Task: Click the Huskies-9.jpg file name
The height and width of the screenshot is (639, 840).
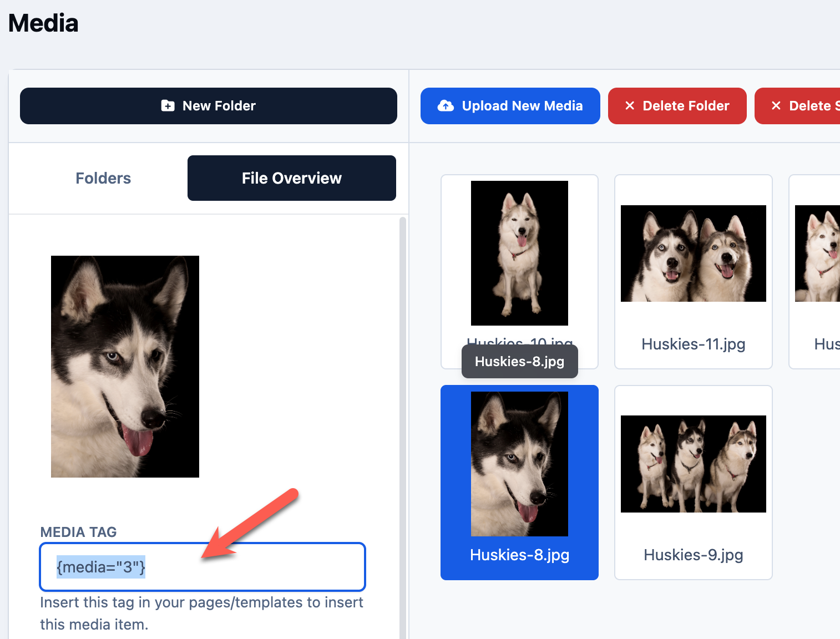Action: click(694, 555)
